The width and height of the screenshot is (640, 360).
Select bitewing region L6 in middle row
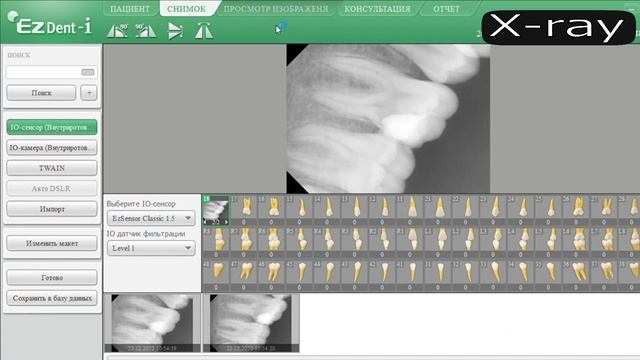[576, 242]
